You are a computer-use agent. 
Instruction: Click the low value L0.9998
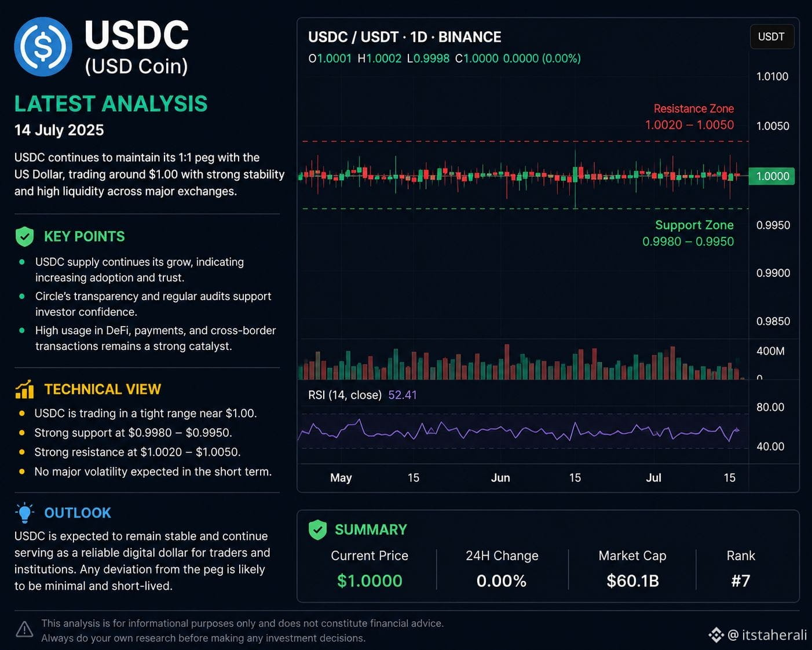[428, 59]
